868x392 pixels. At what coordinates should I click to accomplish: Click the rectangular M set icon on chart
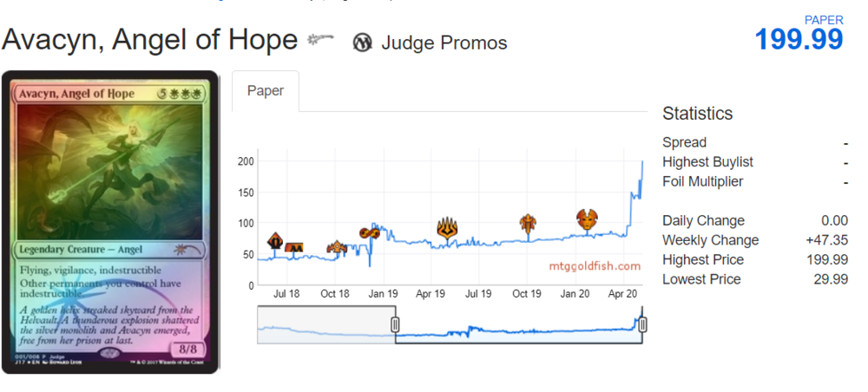[x=293, y=247]
